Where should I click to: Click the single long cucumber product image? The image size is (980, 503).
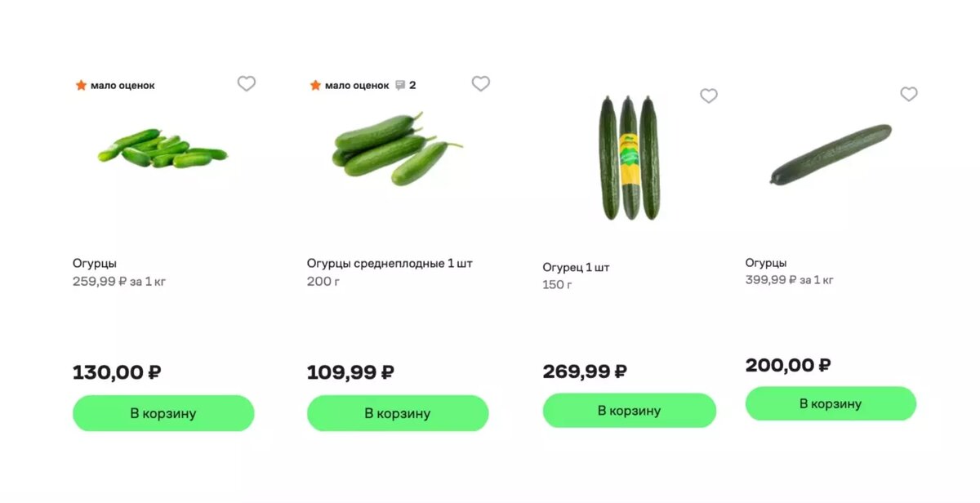pyautogui.click(x=831, y=151)
